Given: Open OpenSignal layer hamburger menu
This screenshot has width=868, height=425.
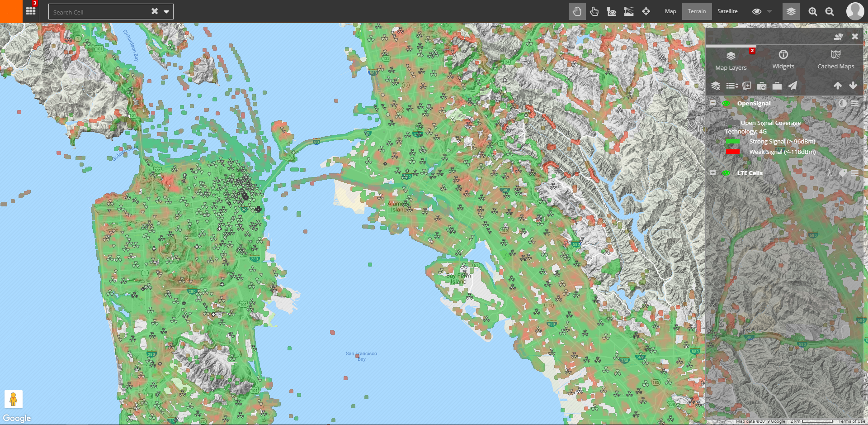Looking at the screenshot, I should (x=855, y=103).
